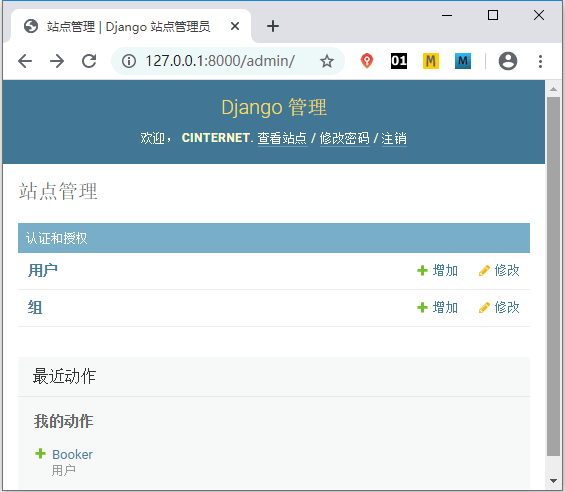565x492 pixels.
Task: Click the 我的动作 heading text
Action: 63,421
